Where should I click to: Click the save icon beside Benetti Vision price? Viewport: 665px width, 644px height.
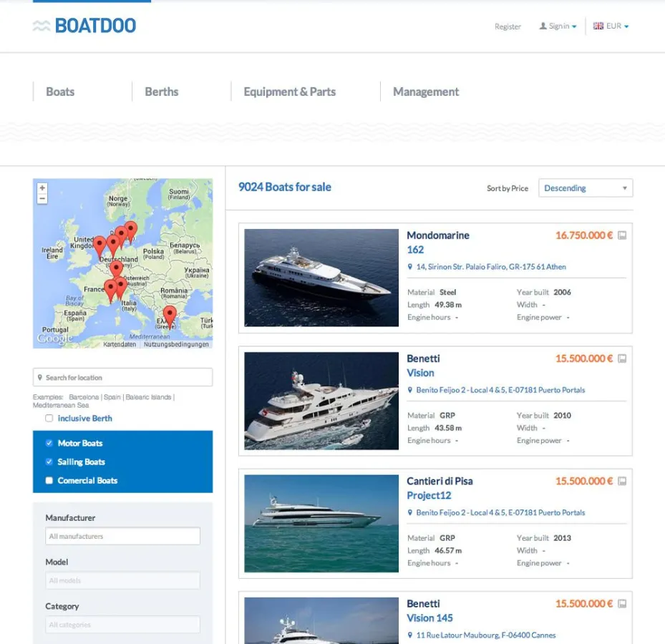point(622,358)
